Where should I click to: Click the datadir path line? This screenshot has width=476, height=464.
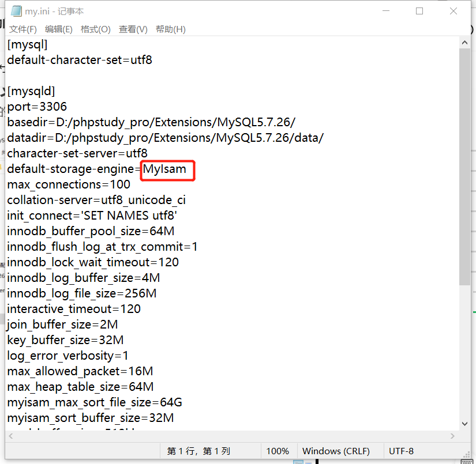[x=166, y=138]
